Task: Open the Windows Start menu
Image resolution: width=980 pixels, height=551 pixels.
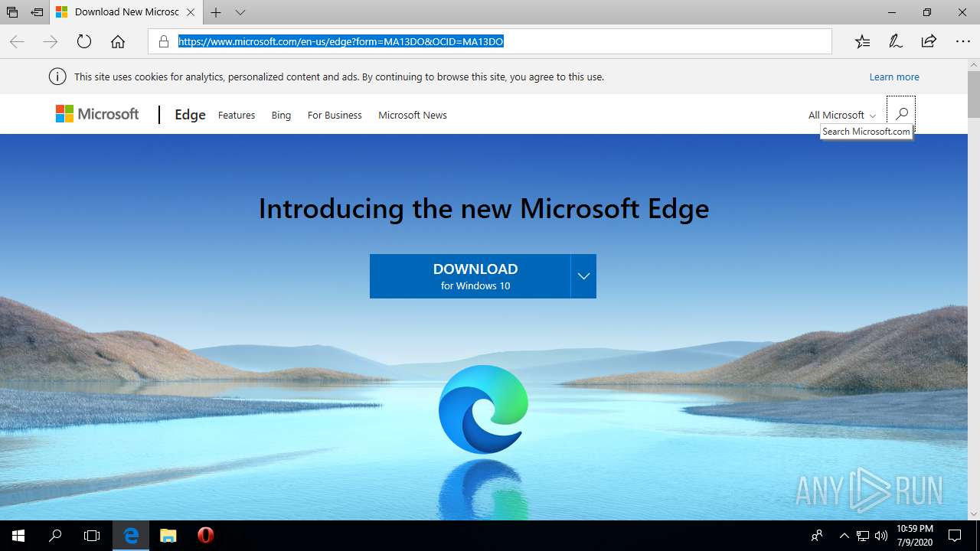Action: pos(18,536)
